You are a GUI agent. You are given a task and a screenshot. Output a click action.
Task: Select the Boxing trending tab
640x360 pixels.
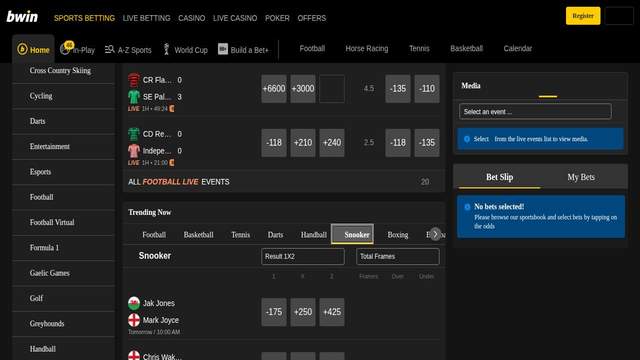point(398,235)
